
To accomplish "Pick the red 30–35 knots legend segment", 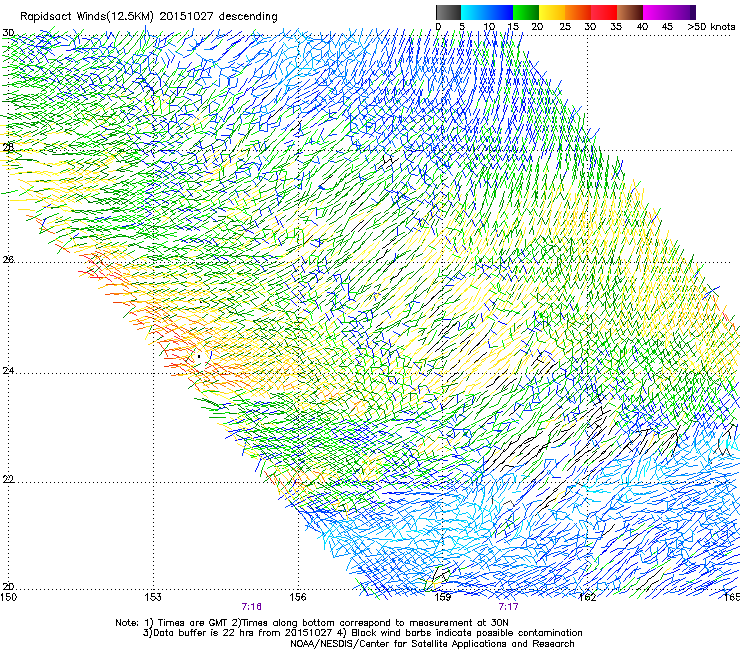I will coord(604,12).
